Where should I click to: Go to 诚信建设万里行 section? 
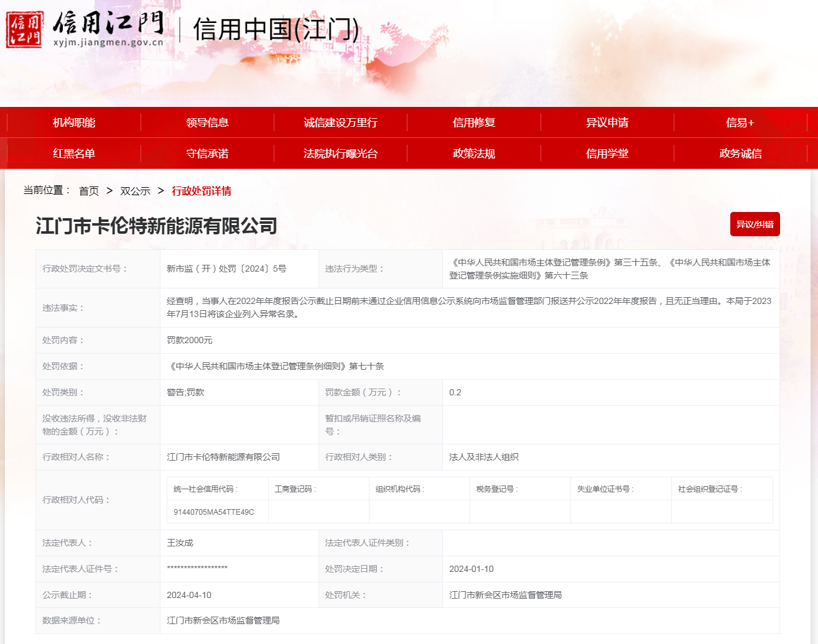click(x=340, y=122)
